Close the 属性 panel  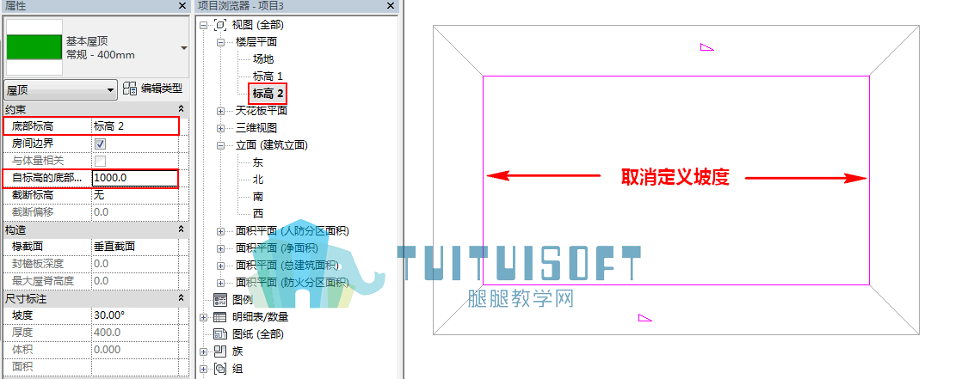[182, 6]
